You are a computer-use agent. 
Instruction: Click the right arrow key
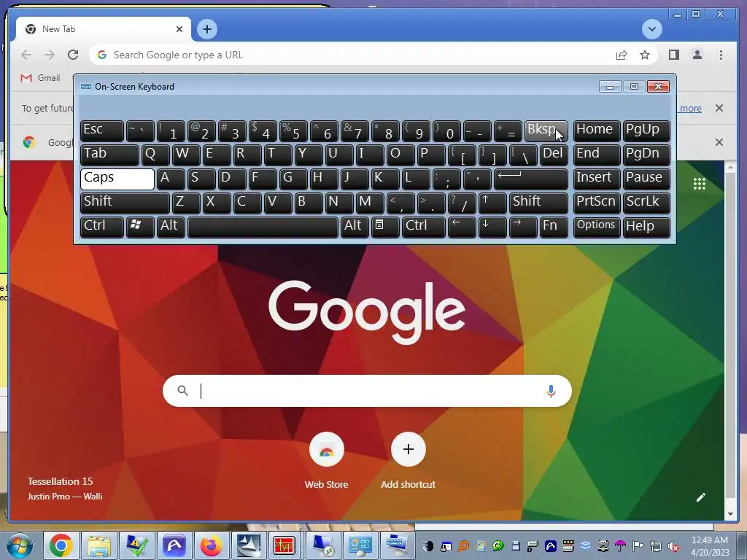point(523,227)
